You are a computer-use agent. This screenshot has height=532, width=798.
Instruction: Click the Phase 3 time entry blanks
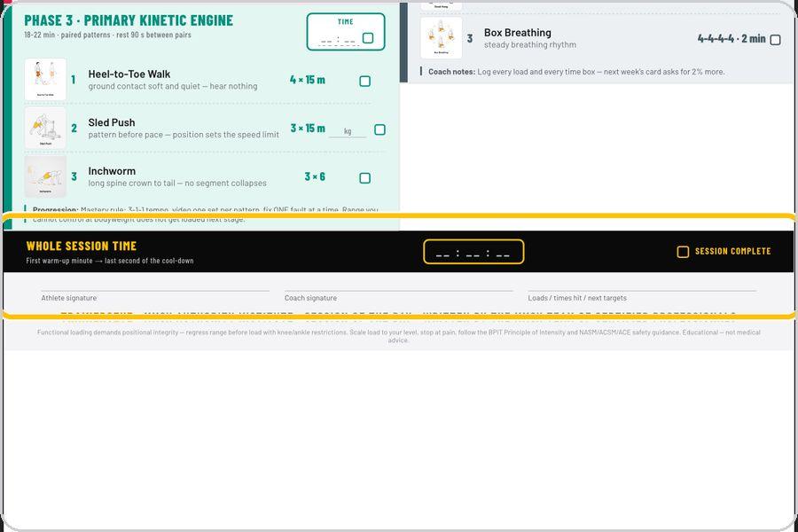(x=338, y=40)
